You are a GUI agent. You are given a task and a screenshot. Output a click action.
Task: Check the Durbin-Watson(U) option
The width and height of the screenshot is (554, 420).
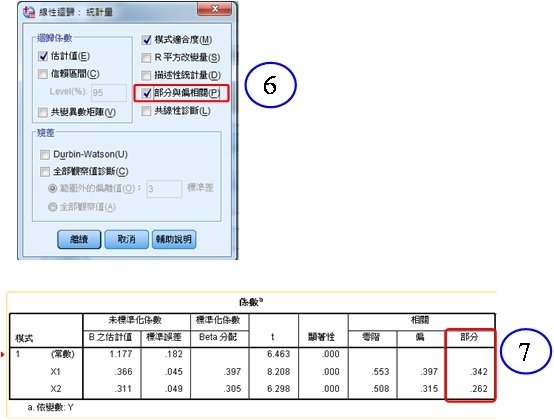pyautogui.click(x=45, y=154)
